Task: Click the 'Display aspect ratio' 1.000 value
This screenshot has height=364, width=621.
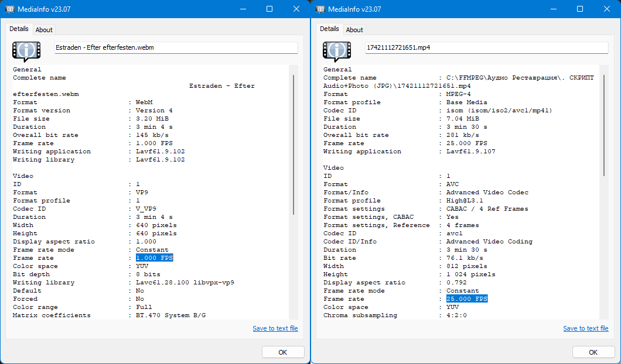Action: [x=146, y=241]
